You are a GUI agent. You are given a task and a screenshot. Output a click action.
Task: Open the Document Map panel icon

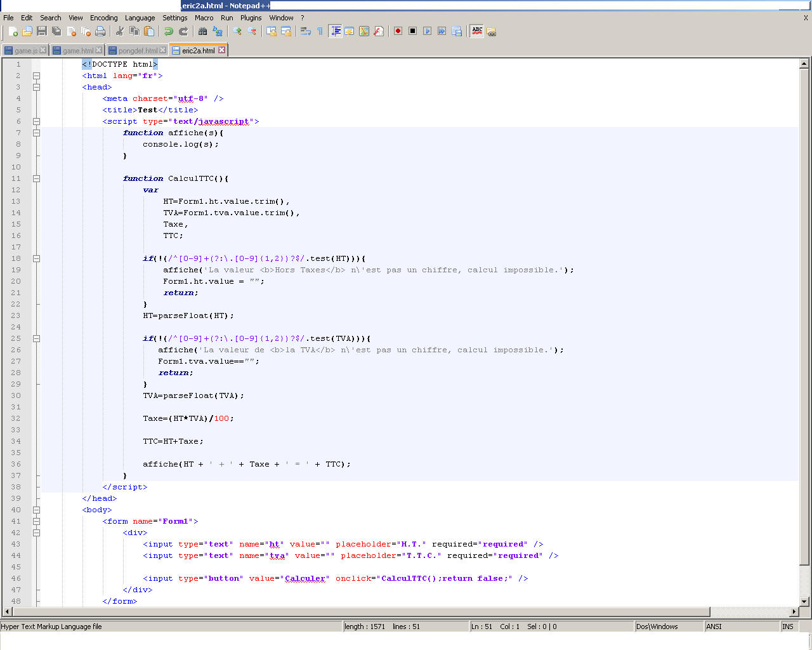pos(364,31)
